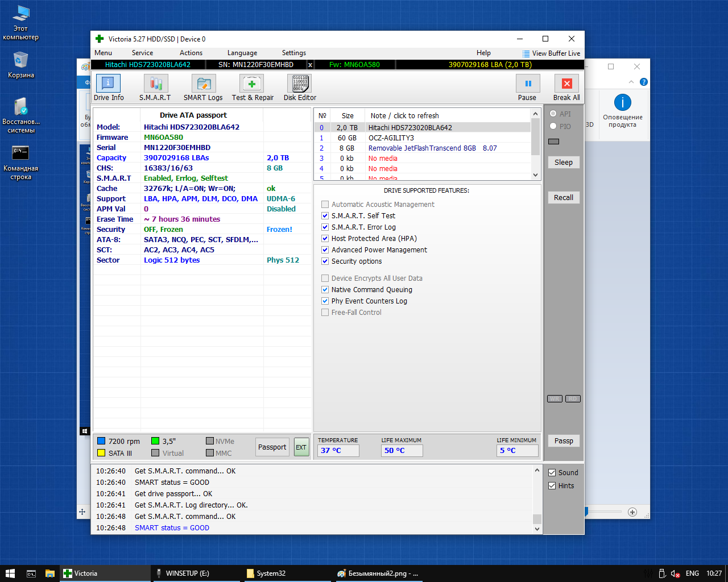Click the EXT button

tap(301, 447)
